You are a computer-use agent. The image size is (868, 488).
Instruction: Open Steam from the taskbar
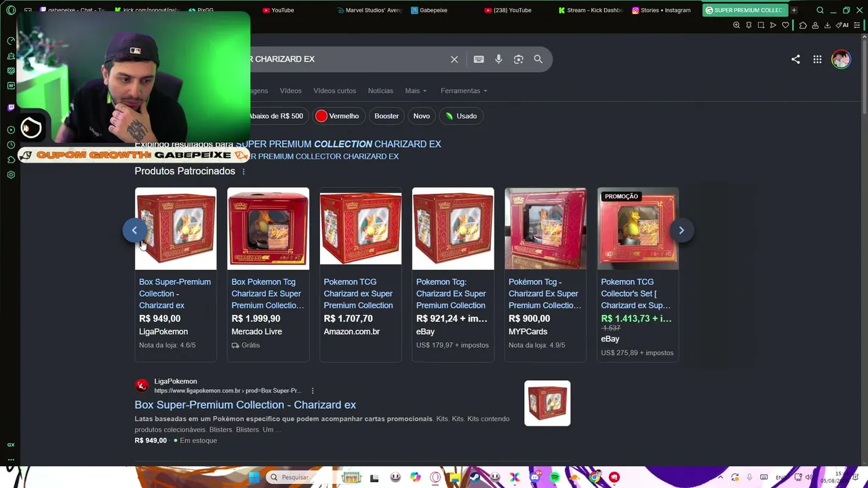(x=475, y=477)
